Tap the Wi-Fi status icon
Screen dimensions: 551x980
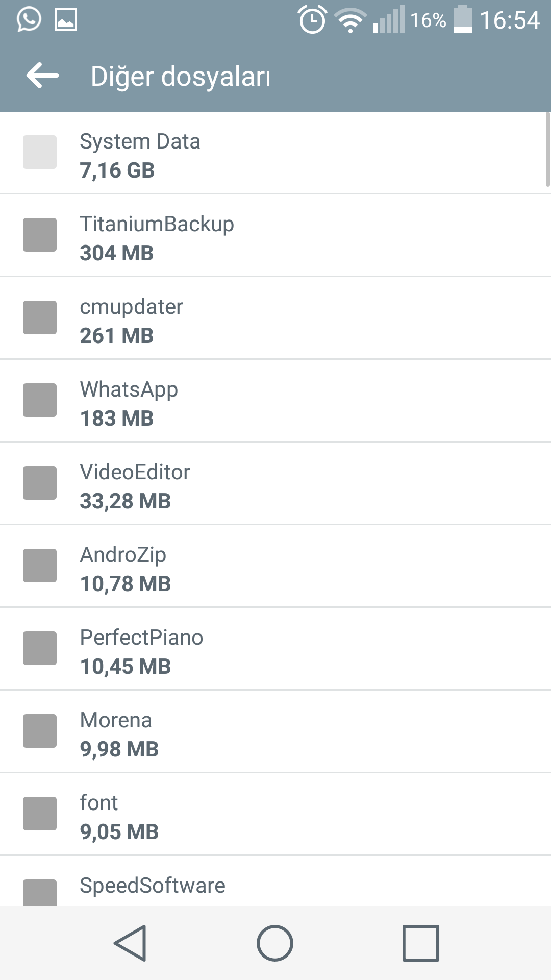[350, 20]
